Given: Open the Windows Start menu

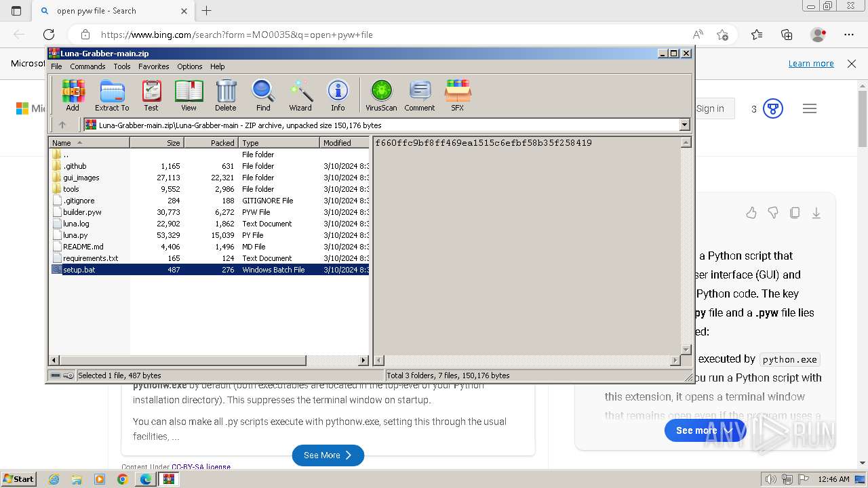Looking at the screenshot, I should click(x=19, y=479).
